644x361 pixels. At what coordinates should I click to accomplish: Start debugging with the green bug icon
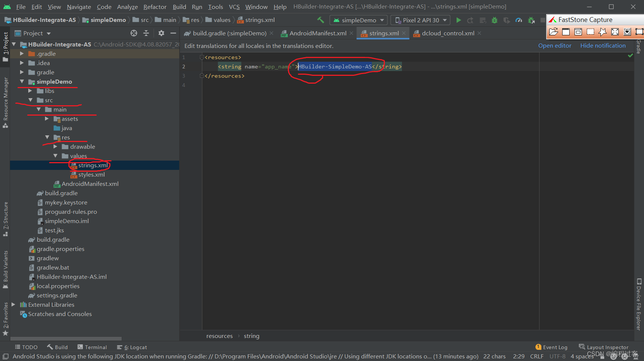pos(495,20)
